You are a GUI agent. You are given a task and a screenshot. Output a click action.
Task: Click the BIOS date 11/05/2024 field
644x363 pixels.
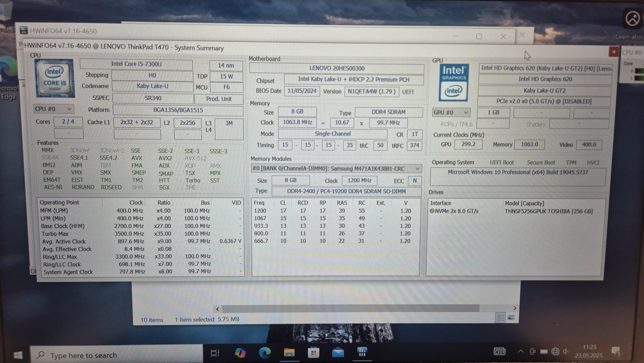(x=302, y=91)
